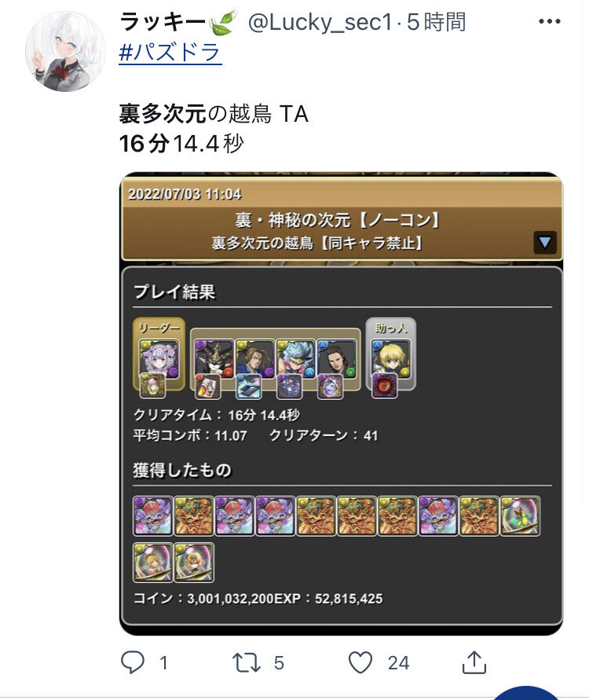Tap the retweet icon

pos(247,662)
